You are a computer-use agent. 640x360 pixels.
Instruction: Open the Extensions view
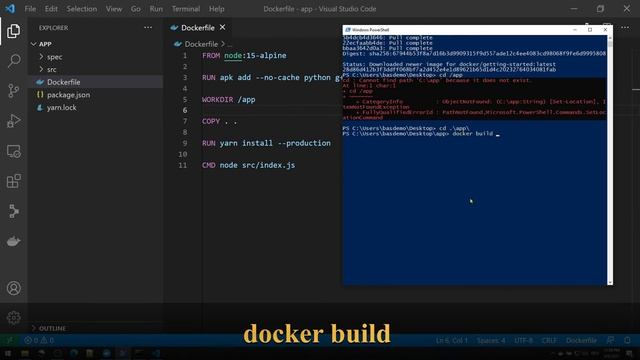(13, 181)
